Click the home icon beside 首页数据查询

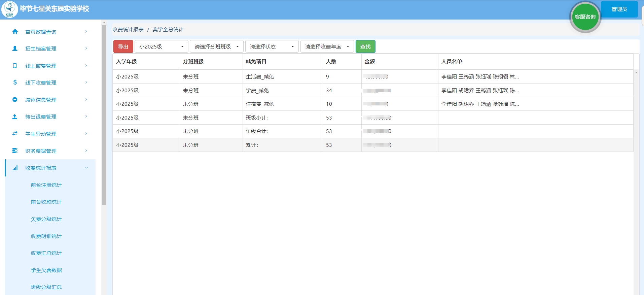[x=15, y=32]
